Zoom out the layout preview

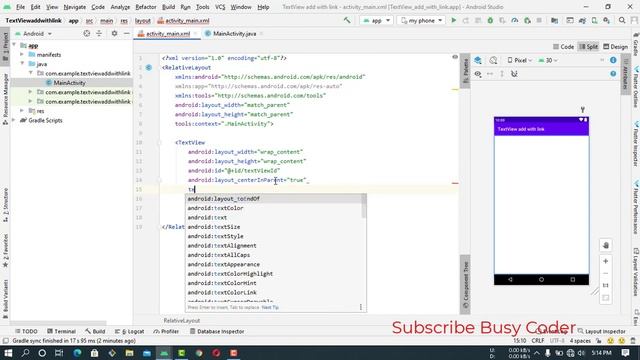606,273
